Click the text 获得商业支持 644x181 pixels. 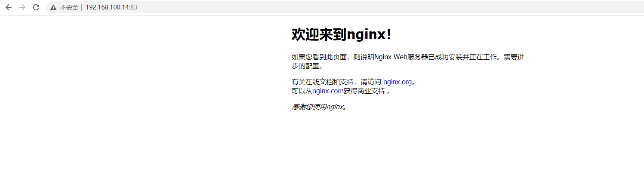364,91
